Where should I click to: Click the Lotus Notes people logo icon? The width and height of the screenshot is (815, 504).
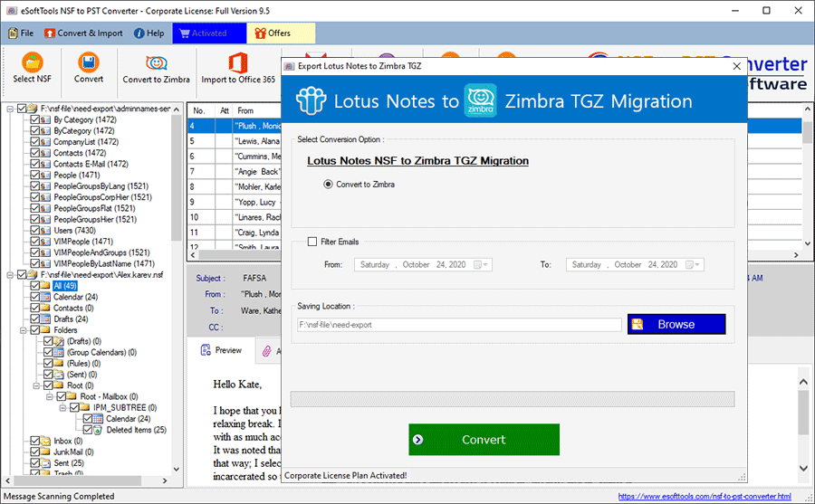tap(311, 100)
